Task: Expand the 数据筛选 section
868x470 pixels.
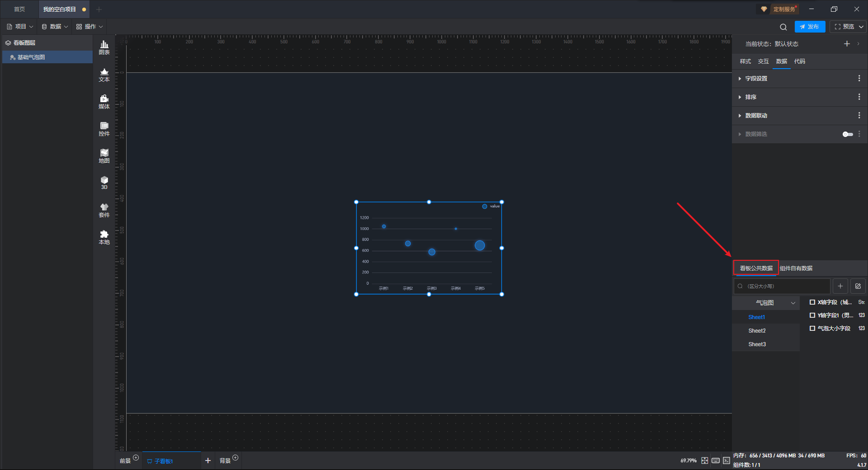Action: click(740, 134)
